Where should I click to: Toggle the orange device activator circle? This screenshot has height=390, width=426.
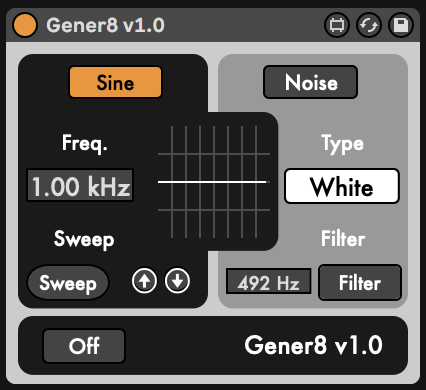pos(25,25)
